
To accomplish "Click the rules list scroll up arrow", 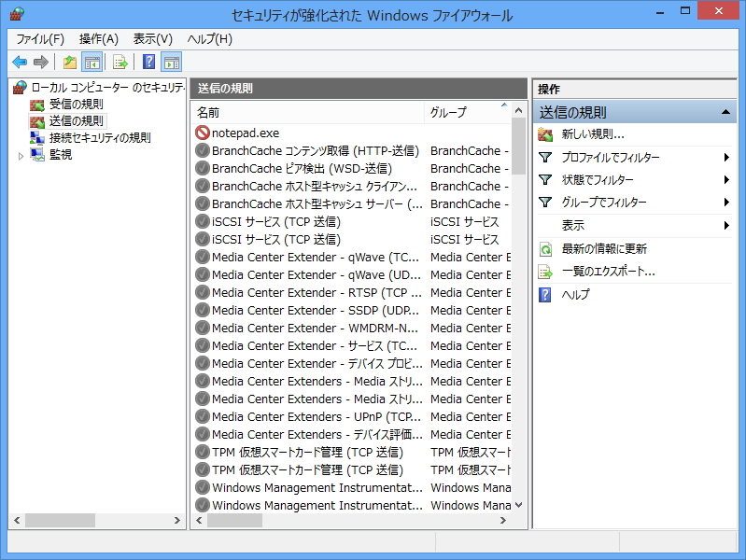I will (518, 110).
